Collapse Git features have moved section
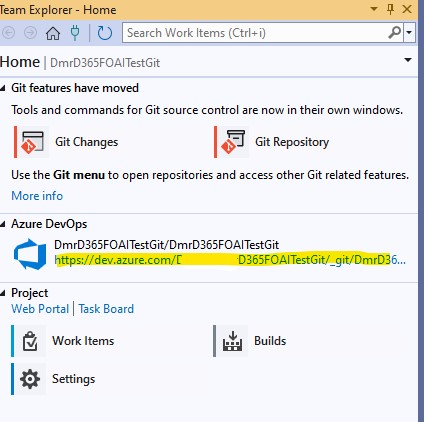Viewport: 424px width, 422px height. pyautogui.click(x=3, y=88)
